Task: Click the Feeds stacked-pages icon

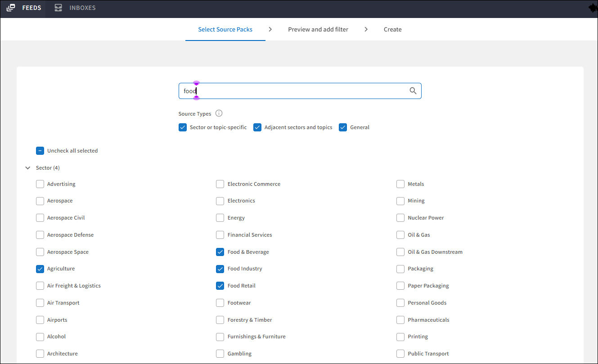Action: [x=11, y=8]
